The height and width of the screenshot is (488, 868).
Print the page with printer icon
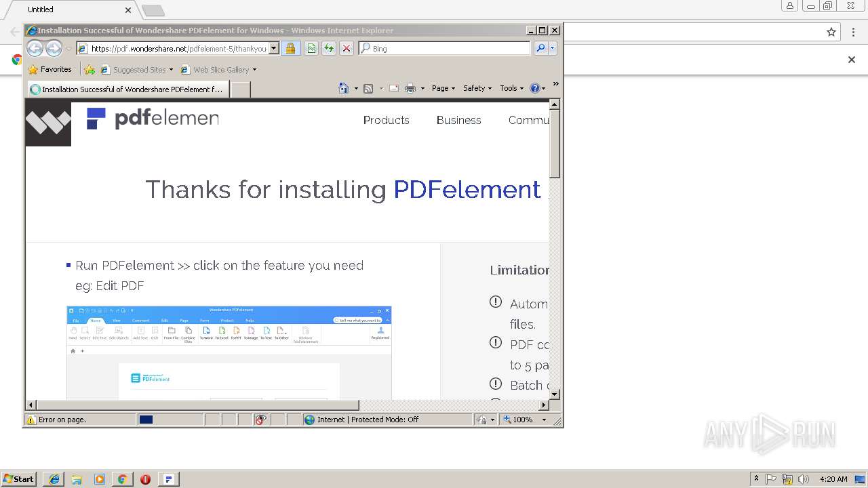pyautogui.click(x=410, y=88)
